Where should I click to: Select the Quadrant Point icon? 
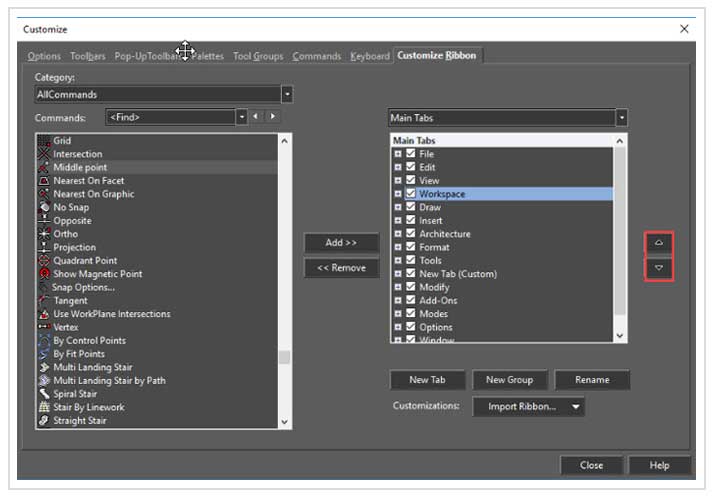pyautogui.click(x=44, y=261)
